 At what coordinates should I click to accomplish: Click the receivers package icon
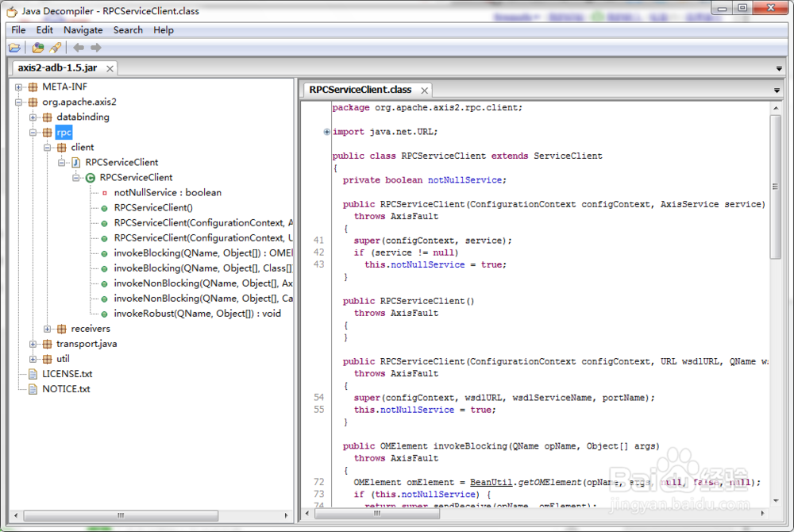click(x=61, y=329)
